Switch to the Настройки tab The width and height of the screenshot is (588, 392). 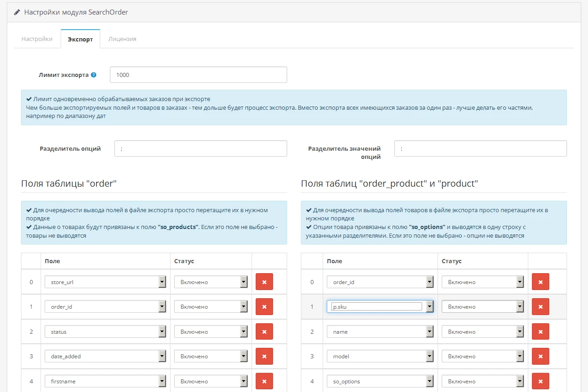pyautogui.click(x=37, y=39)
